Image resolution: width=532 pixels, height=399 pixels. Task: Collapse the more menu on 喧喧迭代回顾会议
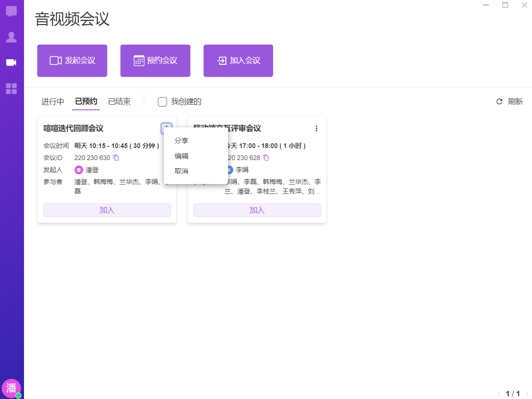166,128
